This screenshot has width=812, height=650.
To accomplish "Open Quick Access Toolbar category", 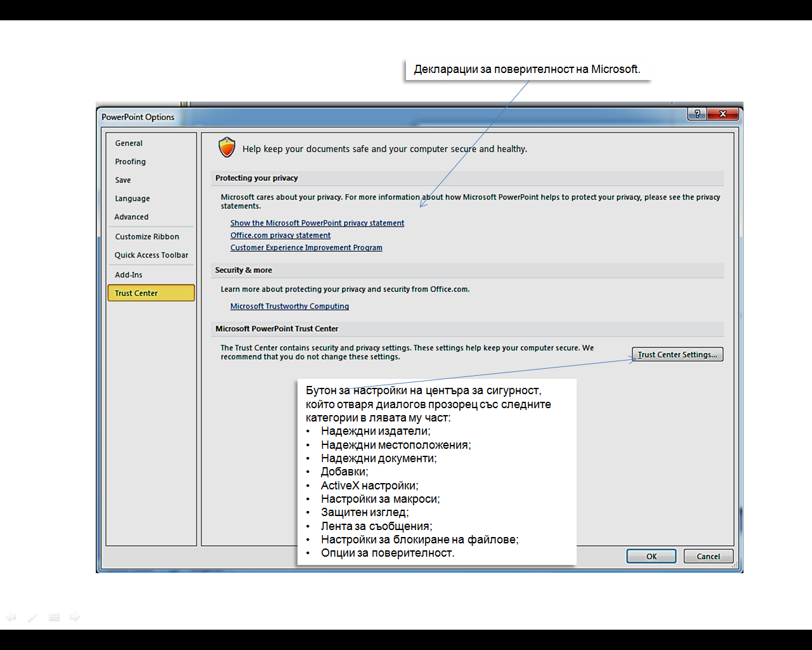I will (x=151, y=255).
